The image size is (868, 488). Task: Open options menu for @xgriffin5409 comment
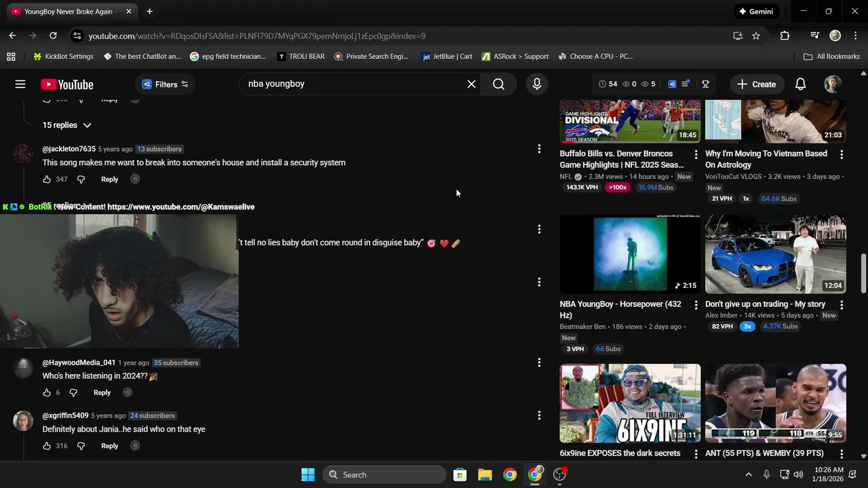point(539,415)
